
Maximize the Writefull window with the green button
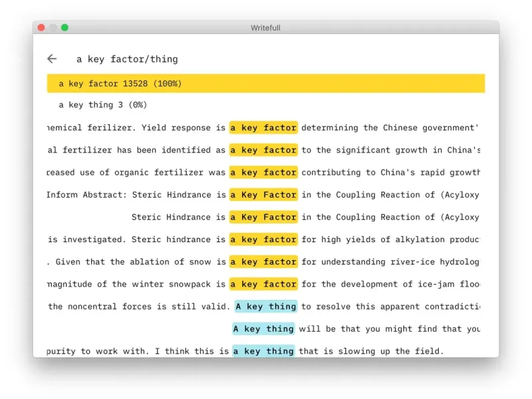click(65, 27)
